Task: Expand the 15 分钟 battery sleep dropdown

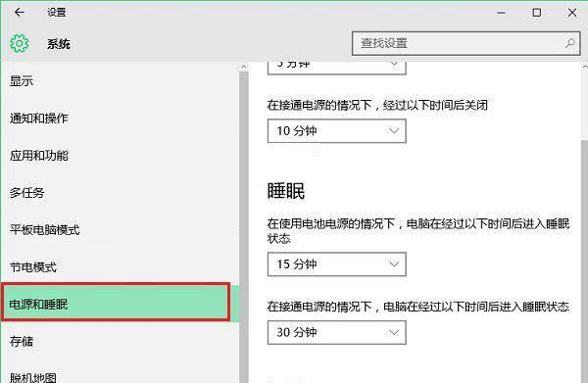Action: coord(337,264)
